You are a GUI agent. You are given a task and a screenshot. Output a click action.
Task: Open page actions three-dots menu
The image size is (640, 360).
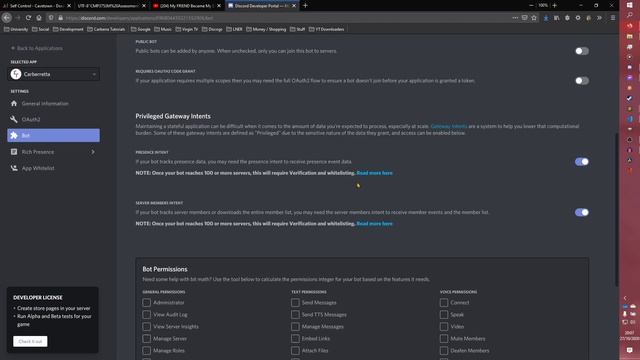tap(515, 18)
